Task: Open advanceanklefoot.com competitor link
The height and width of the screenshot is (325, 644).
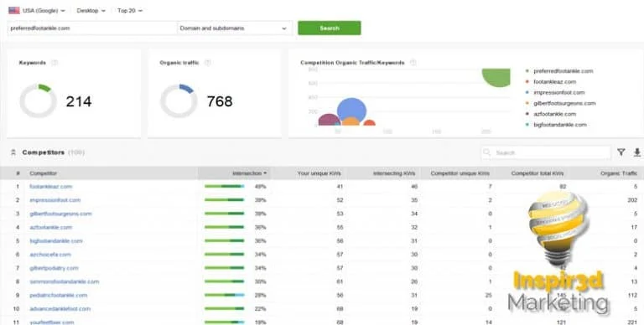Action: point(60,308)
